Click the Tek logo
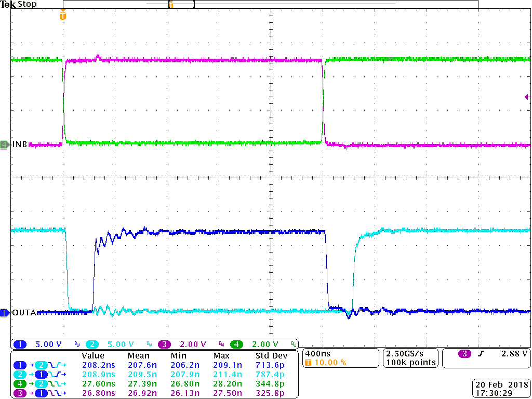532x399 pixels. click(8, 4)
